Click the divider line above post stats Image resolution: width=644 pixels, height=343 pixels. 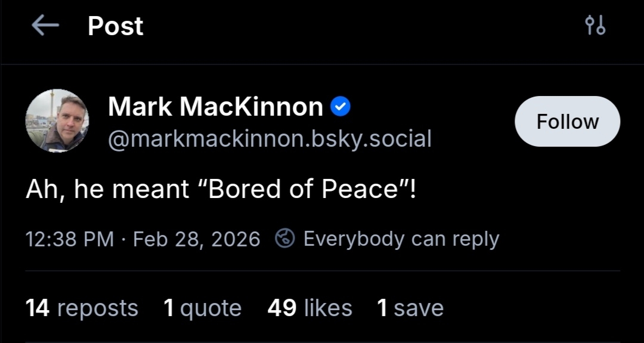[322, 271]
